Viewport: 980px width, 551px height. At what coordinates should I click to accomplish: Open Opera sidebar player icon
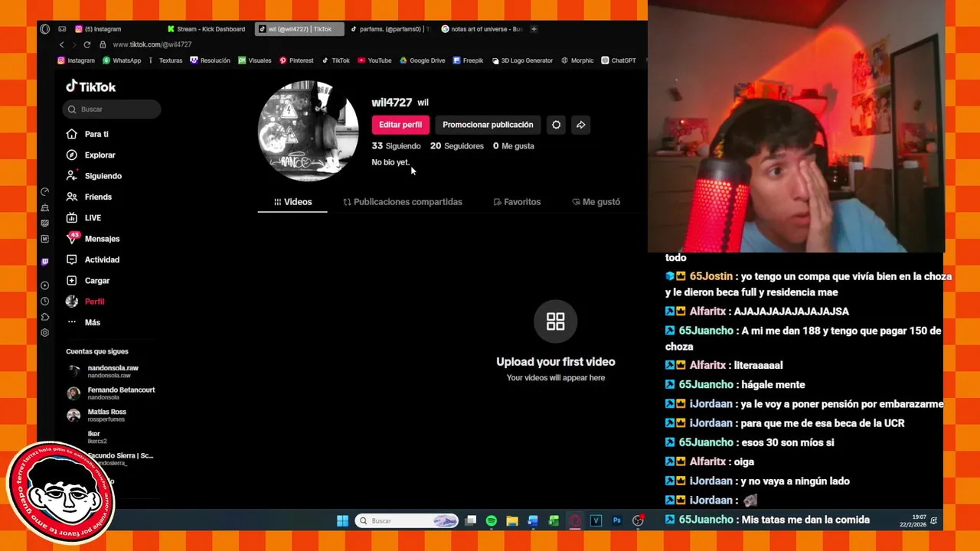44,285
